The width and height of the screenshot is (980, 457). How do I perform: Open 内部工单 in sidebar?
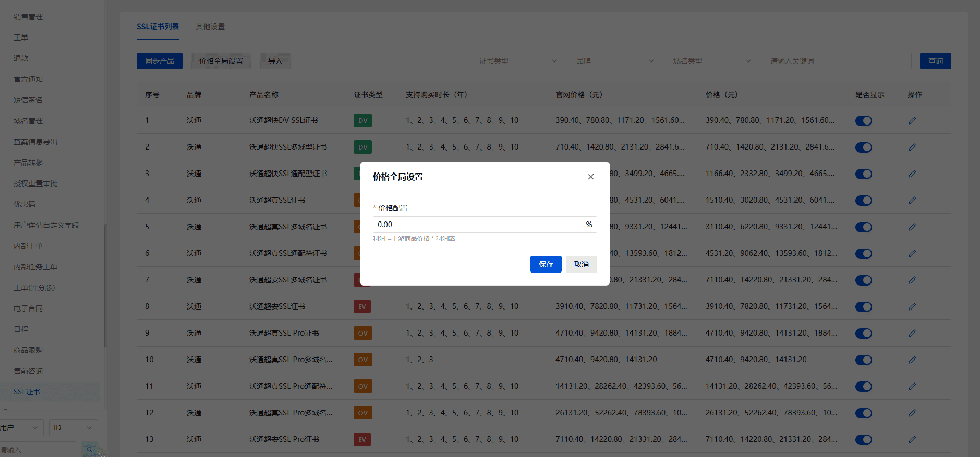28,246
